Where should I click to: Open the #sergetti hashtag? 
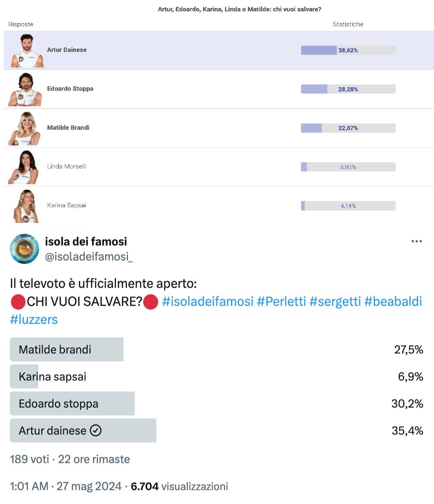pos(335,302)
